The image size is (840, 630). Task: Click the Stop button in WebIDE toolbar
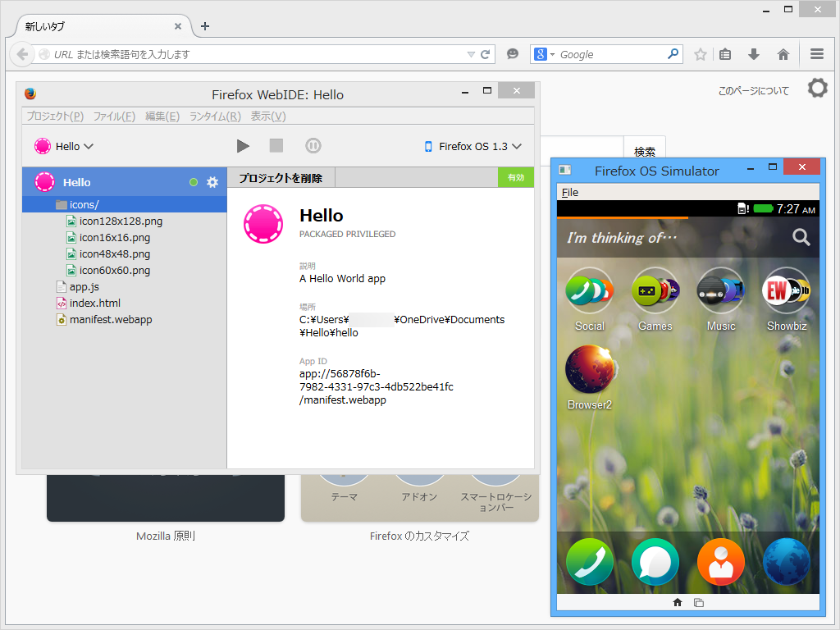tap(276, 146)
